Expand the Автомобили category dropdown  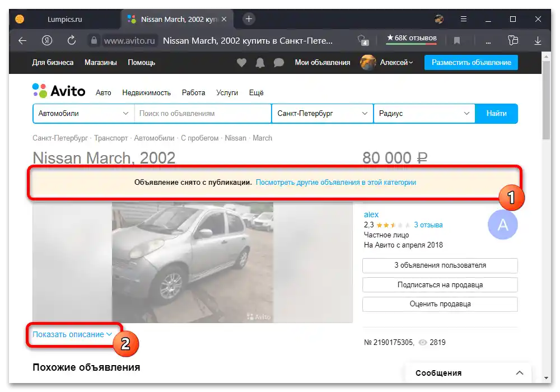pyautogui.click(x=83, y=114)
